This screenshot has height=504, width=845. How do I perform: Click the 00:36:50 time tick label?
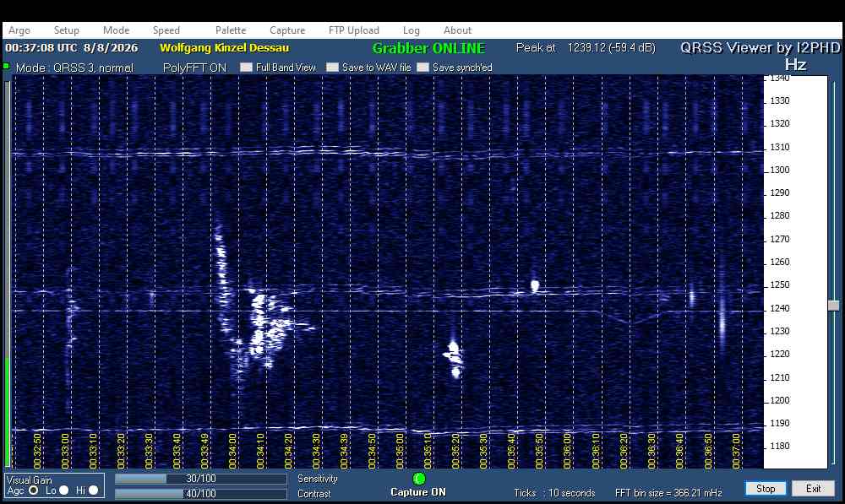(708, 451)
